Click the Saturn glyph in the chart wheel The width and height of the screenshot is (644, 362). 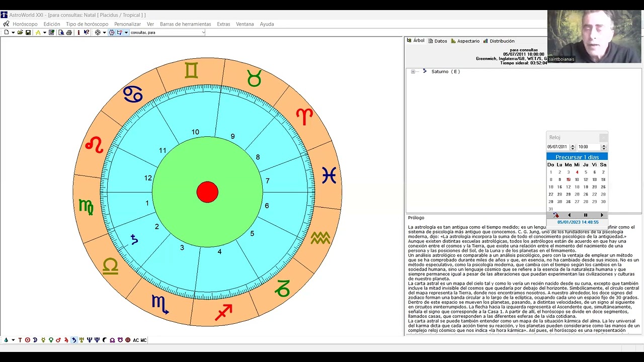point(134,240)
